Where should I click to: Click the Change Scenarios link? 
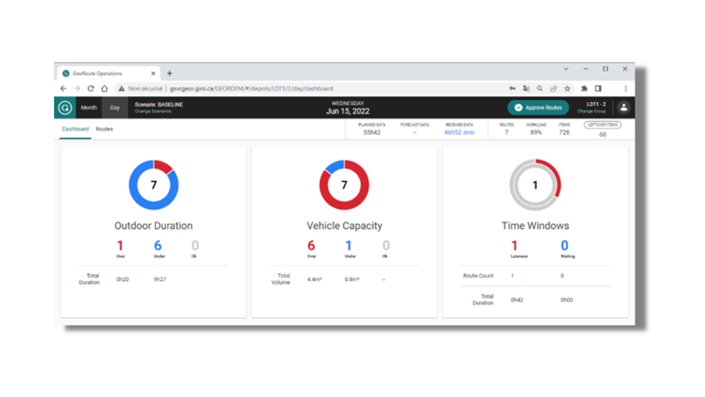[x=153, y=111]
